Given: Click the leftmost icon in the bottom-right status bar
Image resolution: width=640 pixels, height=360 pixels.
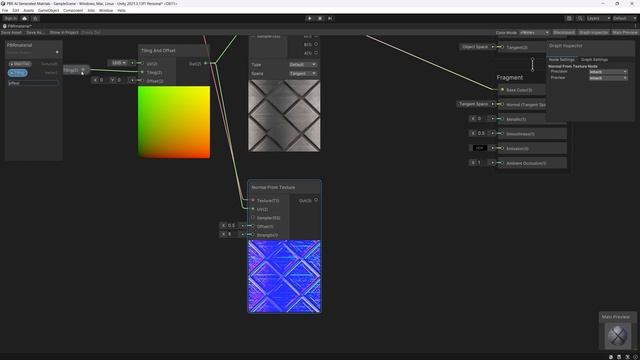Looking at the screenshot, I should click(611, 357).
